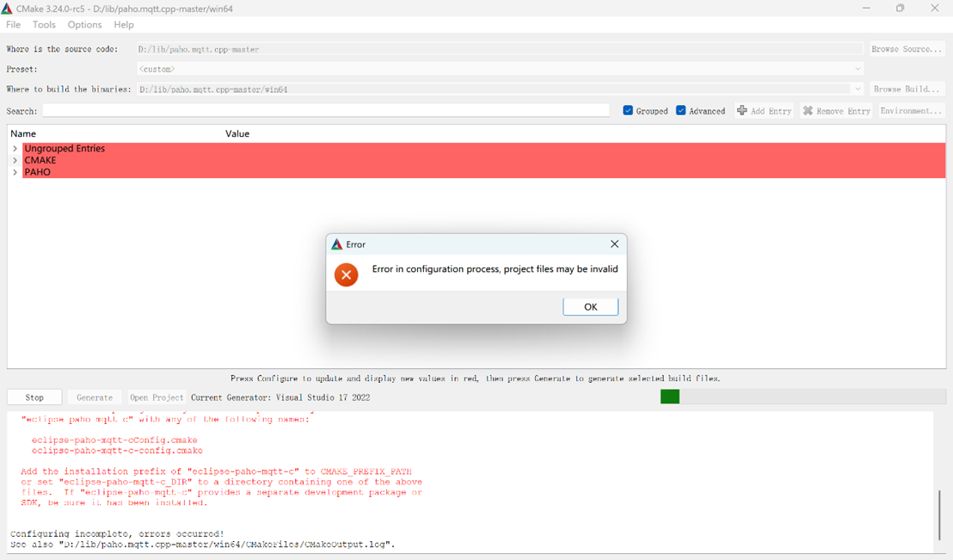
Task: Click the 'eclipse-paho-mqtt-cConfig.cmake' log line
Action: (x=114, y=440)
